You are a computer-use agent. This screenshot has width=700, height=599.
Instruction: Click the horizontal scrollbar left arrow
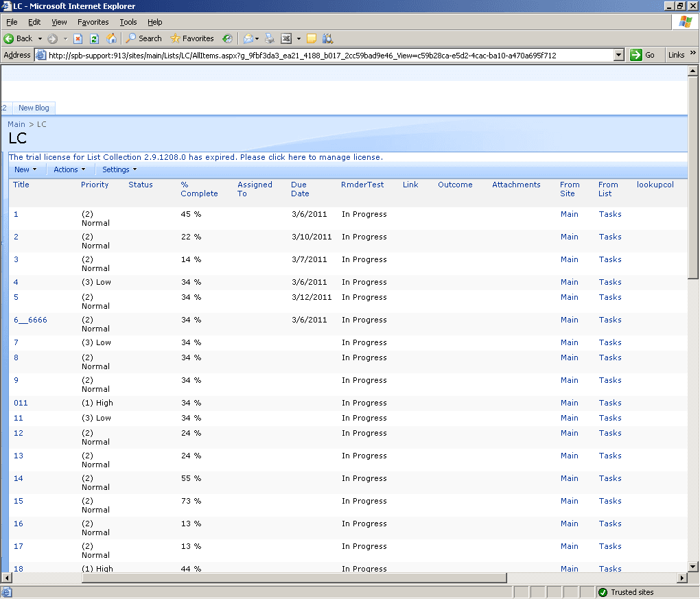(x=5, y=578)
